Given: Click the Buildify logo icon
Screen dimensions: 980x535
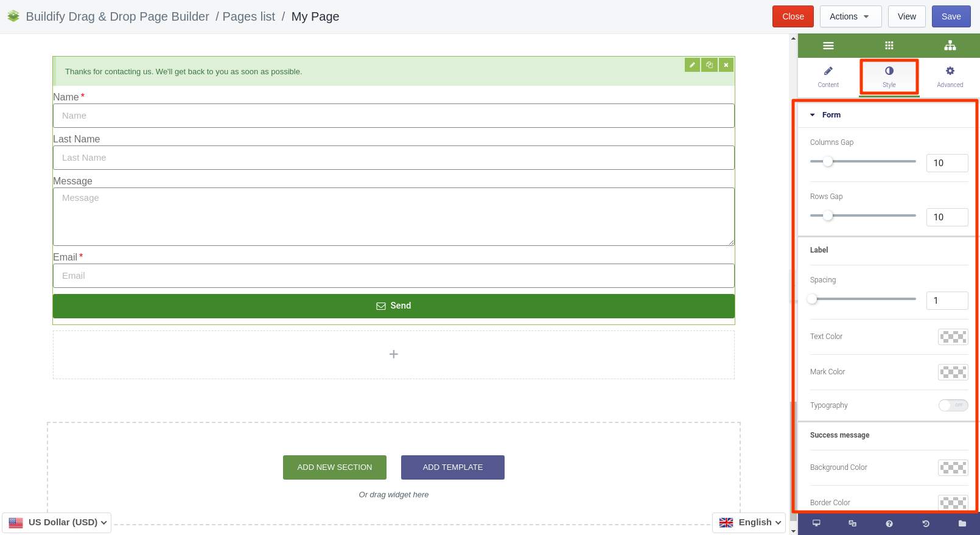Looking at the screenshot, I should point(13,16).
